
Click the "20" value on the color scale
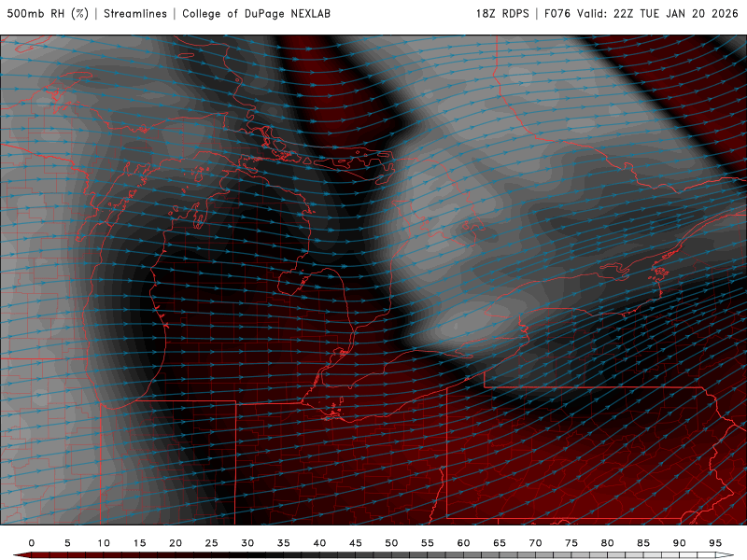coord(176,543)
